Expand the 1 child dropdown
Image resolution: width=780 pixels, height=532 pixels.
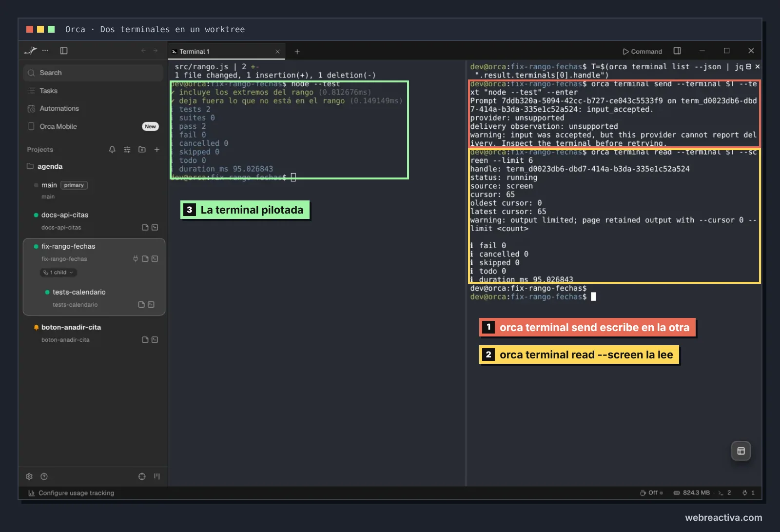pyautogui.click(x=58, y=273)
